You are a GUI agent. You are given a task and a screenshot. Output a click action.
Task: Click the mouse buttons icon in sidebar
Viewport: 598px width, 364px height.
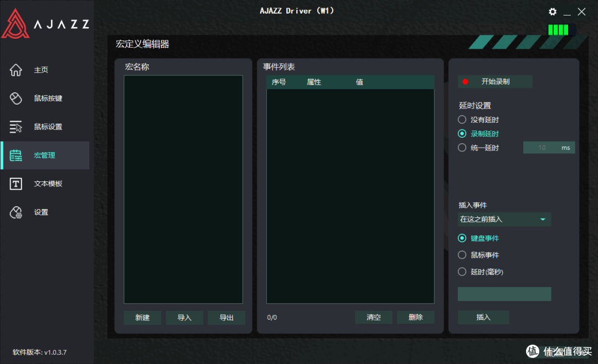click(16, 98)
